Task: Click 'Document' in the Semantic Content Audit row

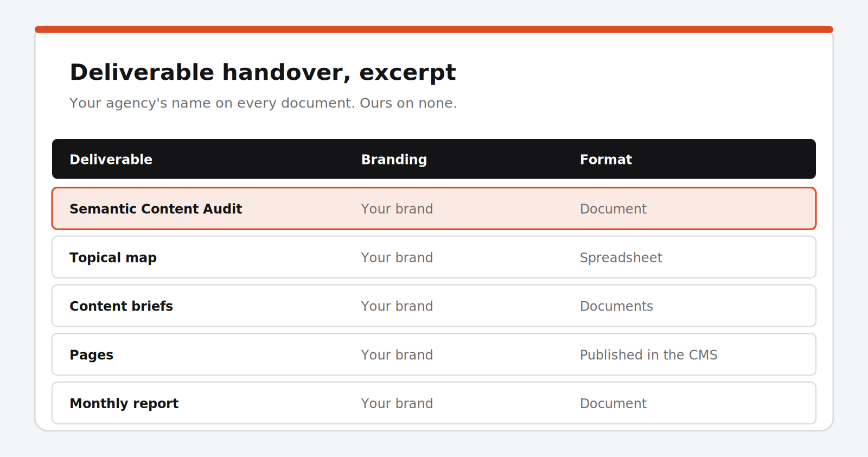Action: coord(613,209)
